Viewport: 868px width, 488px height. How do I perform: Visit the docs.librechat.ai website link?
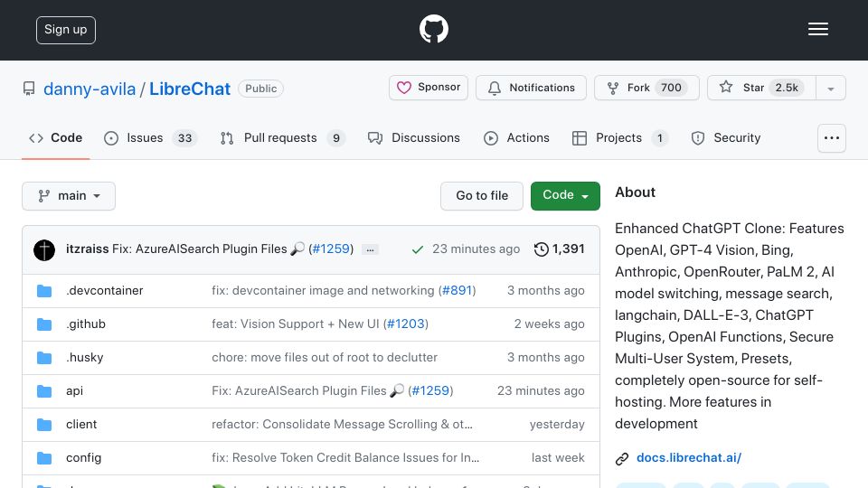pos(689,457)
